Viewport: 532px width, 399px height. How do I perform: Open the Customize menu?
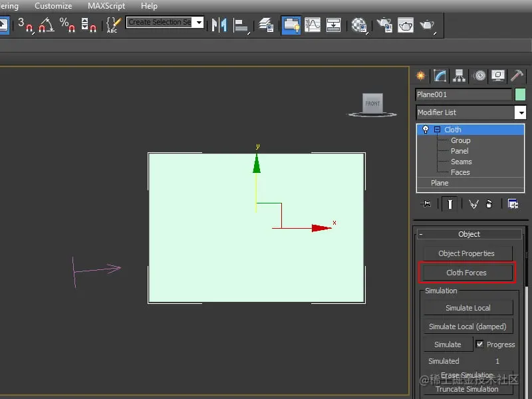(53, 6)
